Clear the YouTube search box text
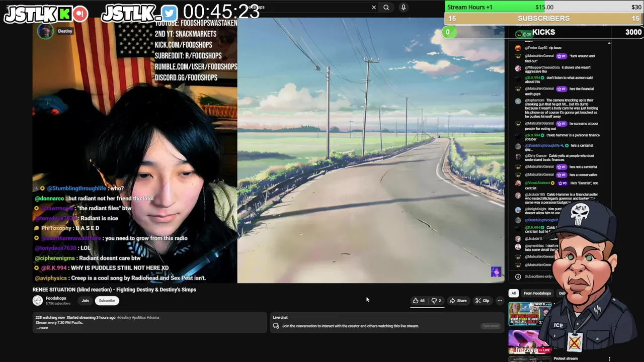 pyautogui.click(x=374, y=7)
